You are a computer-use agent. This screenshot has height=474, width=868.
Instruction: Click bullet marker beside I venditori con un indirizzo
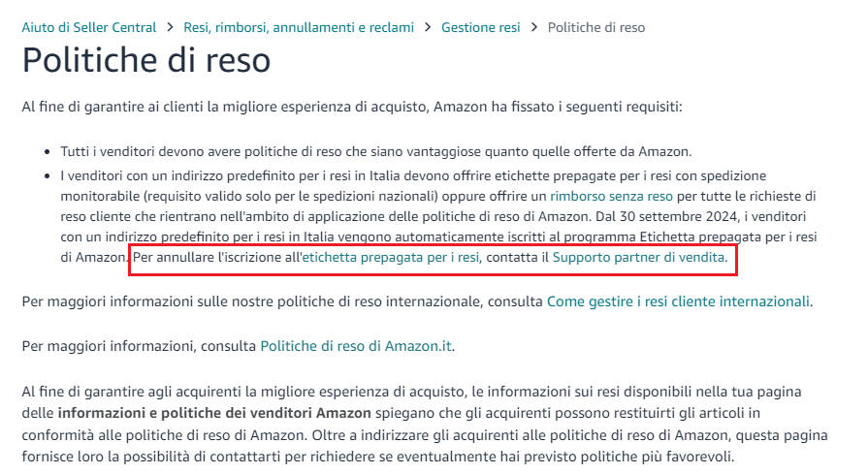click(48, 176)
